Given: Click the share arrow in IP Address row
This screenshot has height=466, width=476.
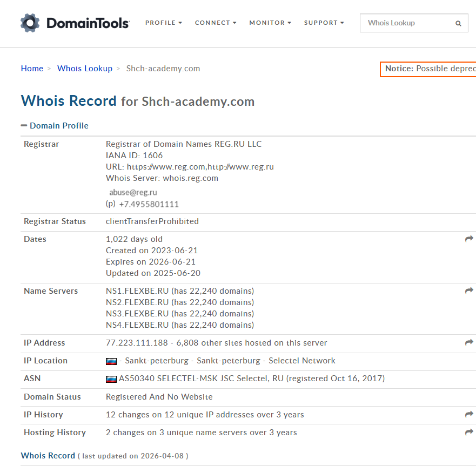Looking at the screenshot, I should pyautogui.click(x=469, y=342).
